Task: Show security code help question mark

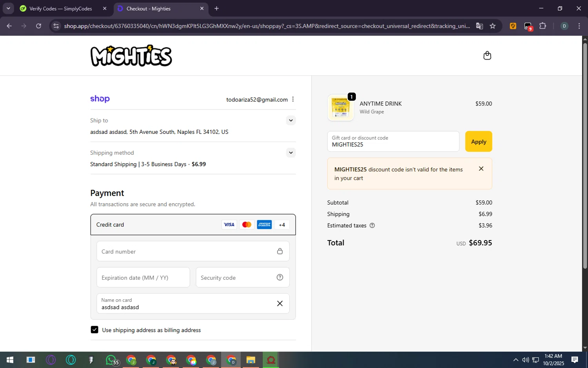Action: point(280,277)
